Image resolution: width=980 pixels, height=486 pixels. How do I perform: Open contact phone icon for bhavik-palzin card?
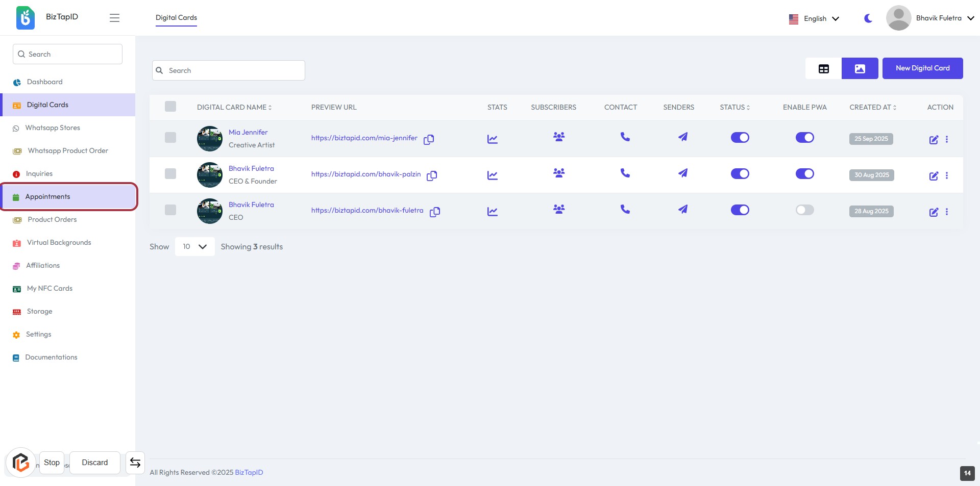click(x=625, y=173)
